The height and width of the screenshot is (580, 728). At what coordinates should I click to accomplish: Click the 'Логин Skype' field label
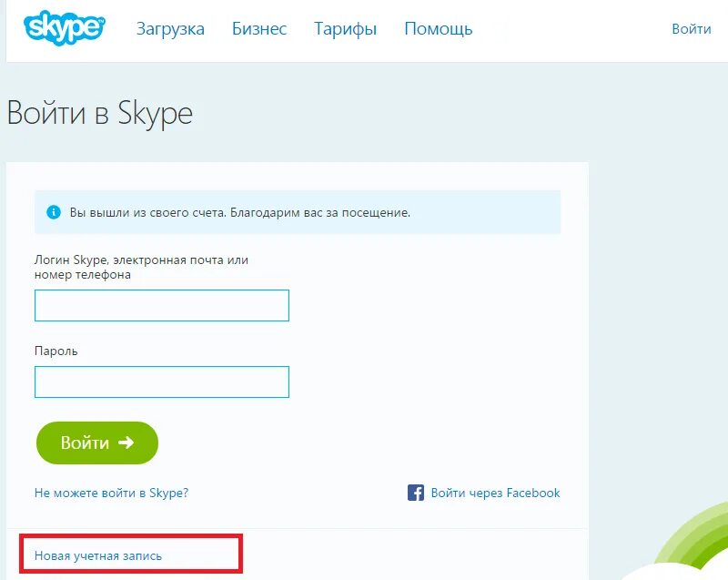pyautogui.click(x=141, y=267)
